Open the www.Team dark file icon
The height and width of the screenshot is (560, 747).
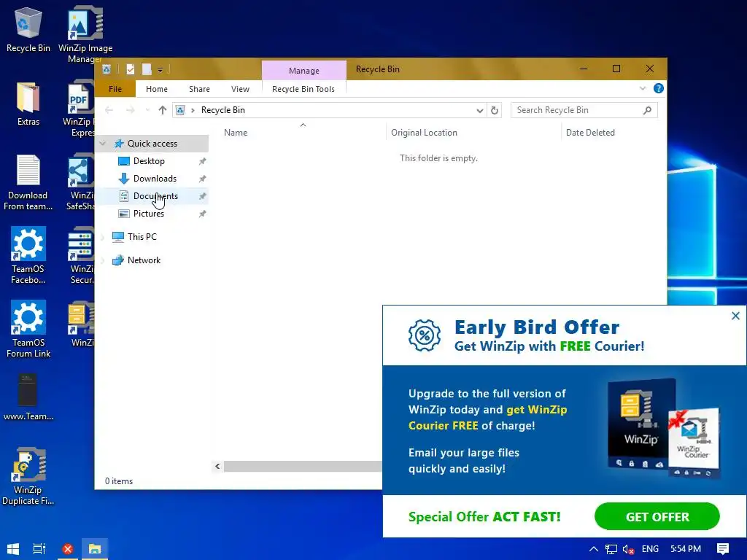point(28,397)
